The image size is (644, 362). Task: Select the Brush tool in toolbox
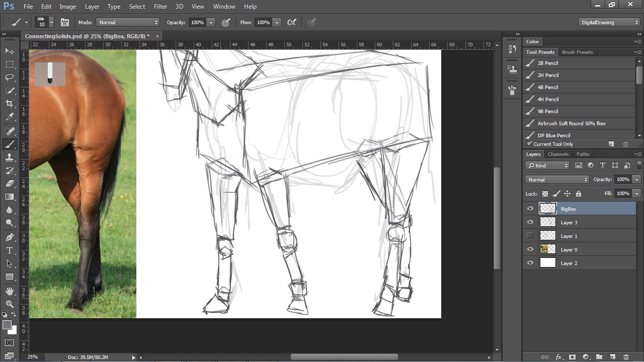coord(10,144)
